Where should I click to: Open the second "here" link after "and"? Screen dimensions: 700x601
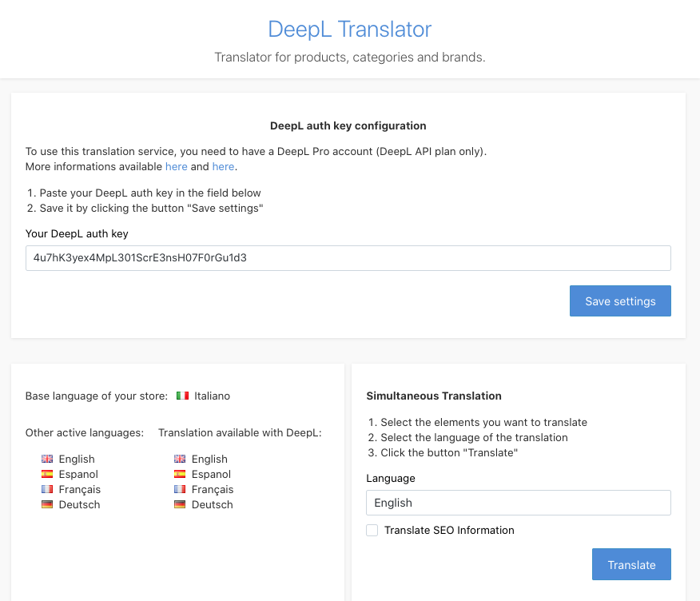pos(223,166)
